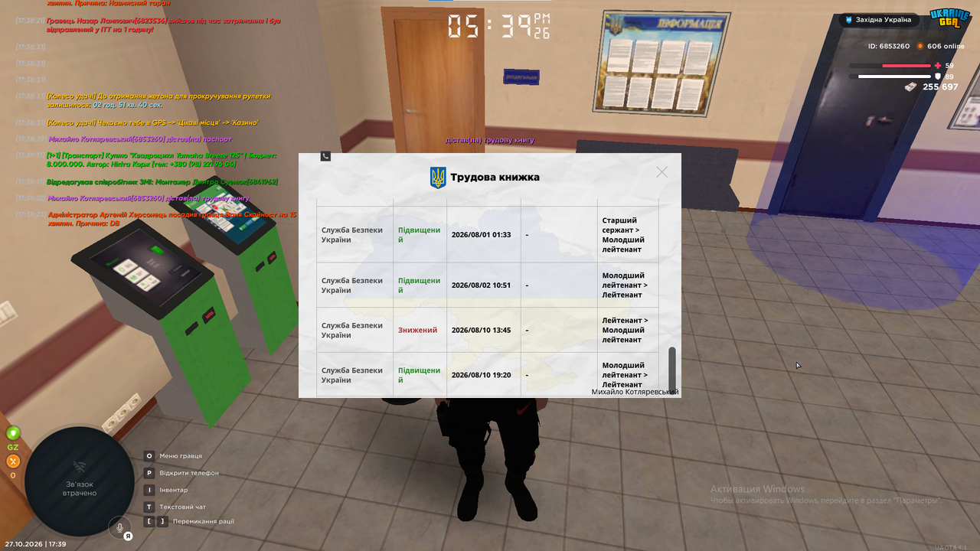Image resolution: width=980 pixels, height=551 pixels.
Task: Click the Знижений demotion record row
Action: point(488,331)
